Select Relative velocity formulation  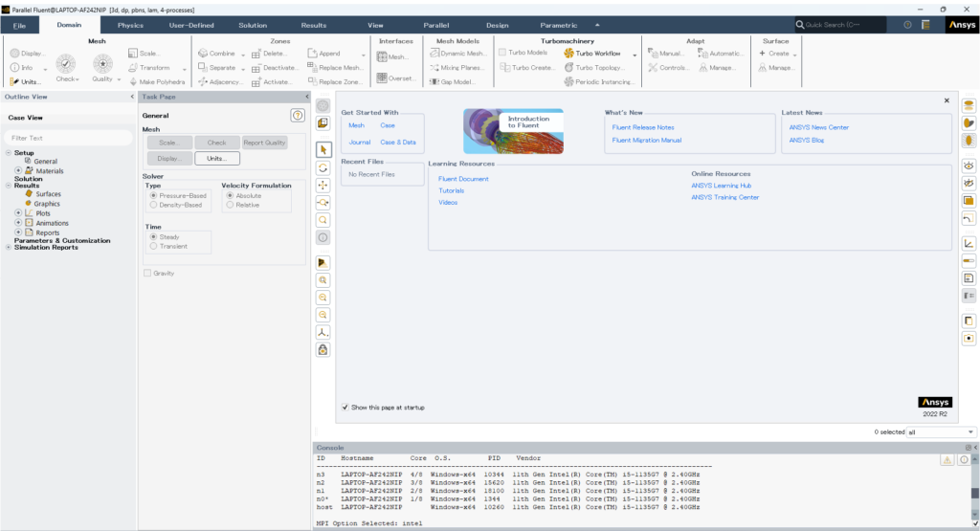pos(242,205)
